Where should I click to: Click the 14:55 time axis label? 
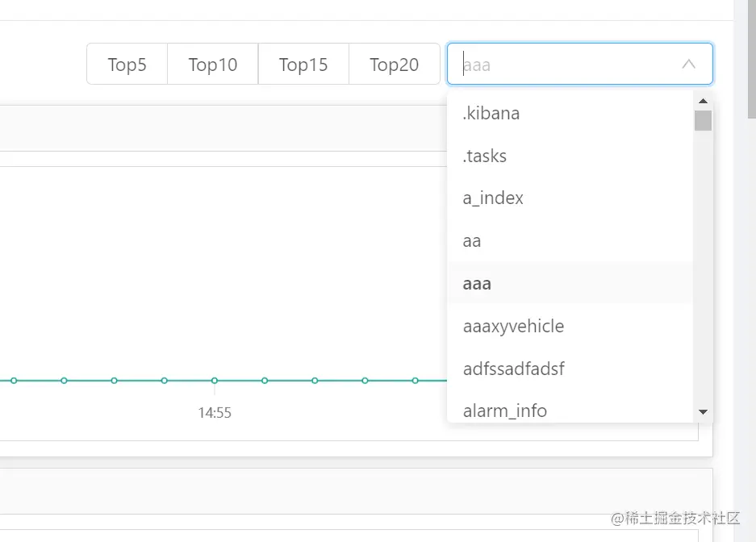point(215,412)
